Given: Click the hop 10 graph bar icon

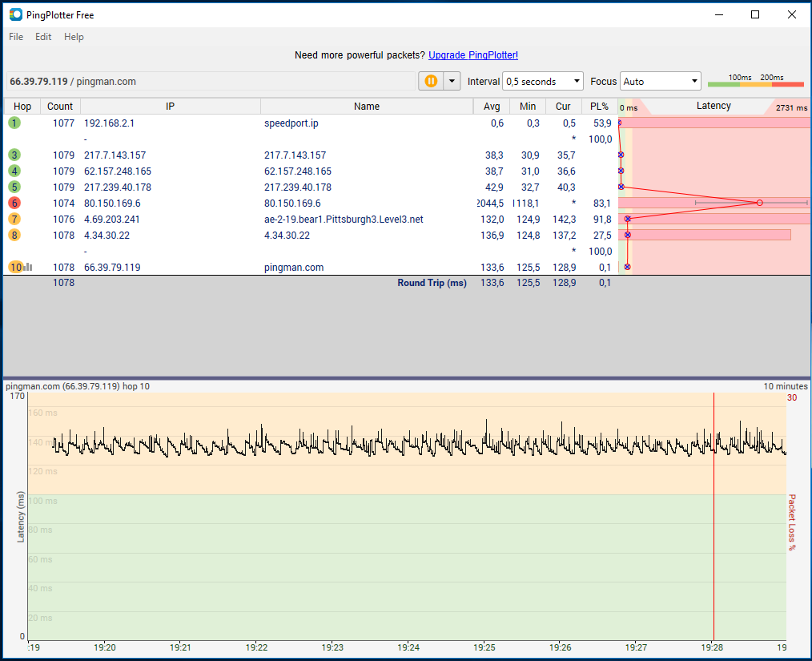Looking at the screenshot, I should click(x=28, y=268).
